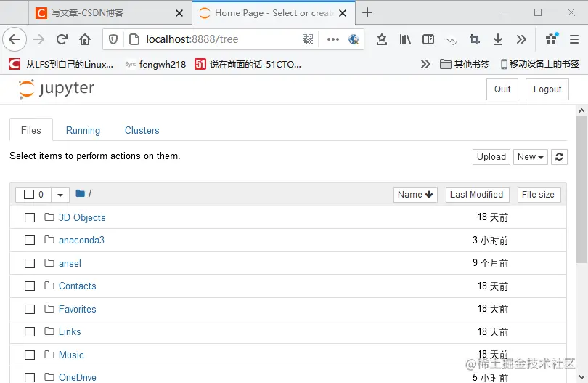588x383 pixels.
Task: Check the anaconda3 row checkbox
Action: (30, 241)
